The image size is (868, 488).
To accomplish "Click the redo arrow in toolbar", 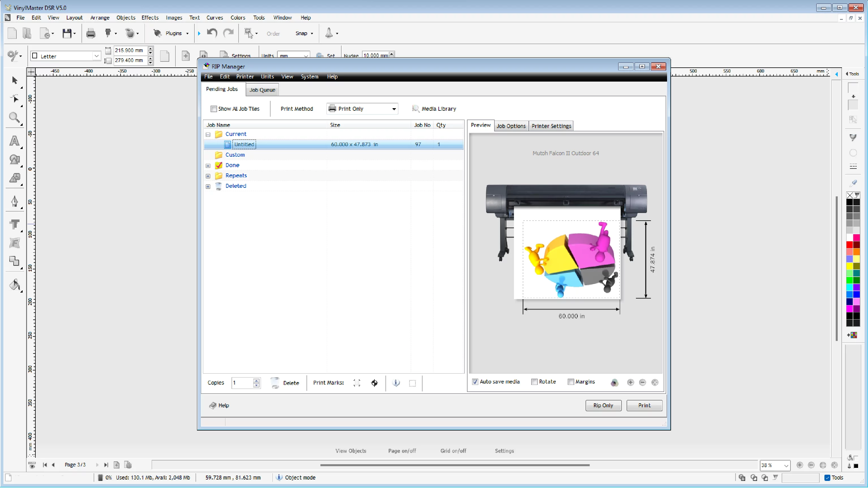I will (x=228, y=33).
